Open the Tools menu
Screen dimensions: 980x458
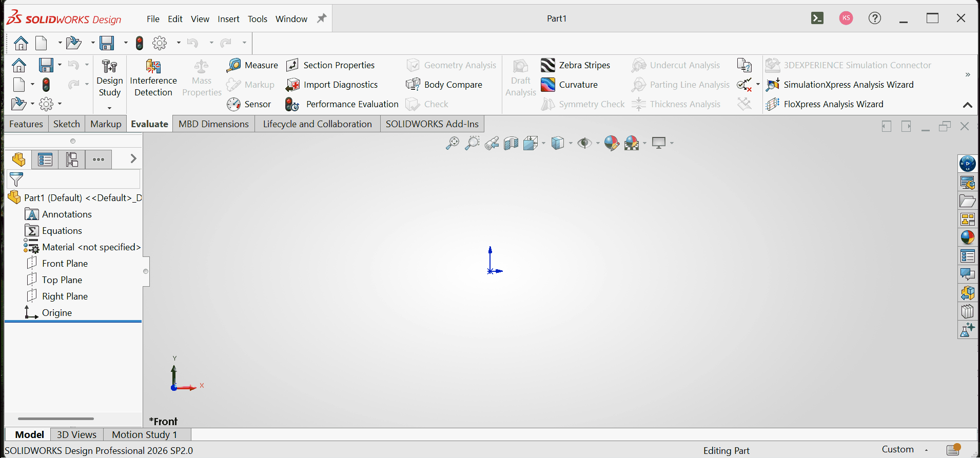pos(258,19)
